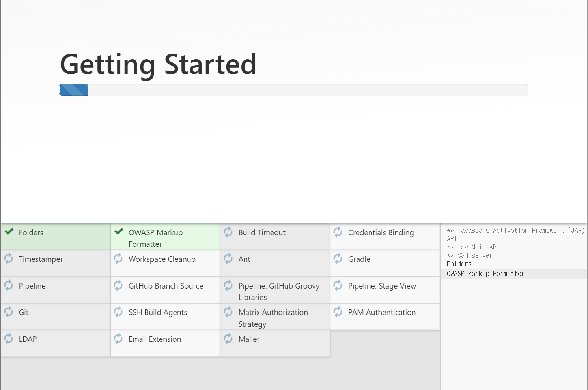Viewport: 588px width, 390px height.
Task: Click the sync icon beside SSH Build Agents
Action: [x=118, y=312]
